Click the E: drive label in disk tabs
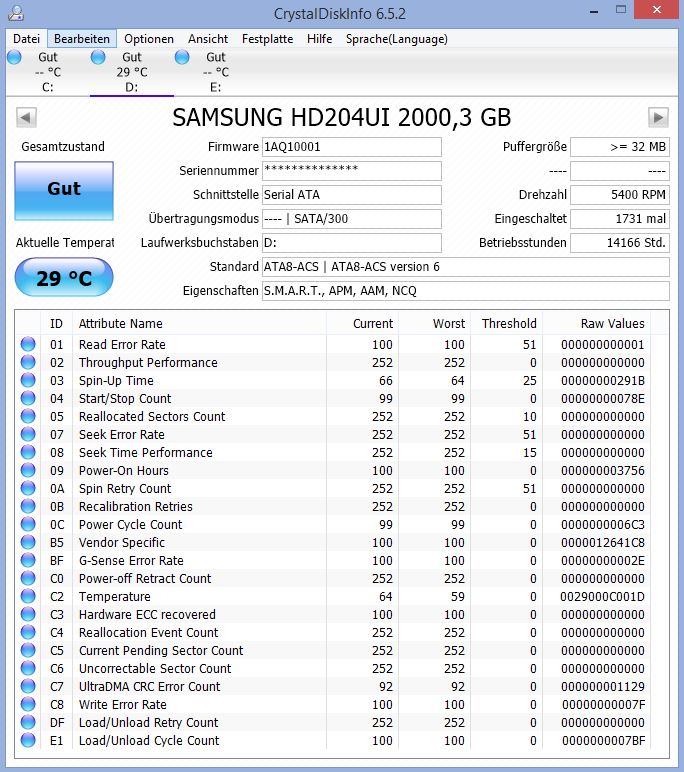Screen dimensions: 684x772 click(x=216, y=88)
